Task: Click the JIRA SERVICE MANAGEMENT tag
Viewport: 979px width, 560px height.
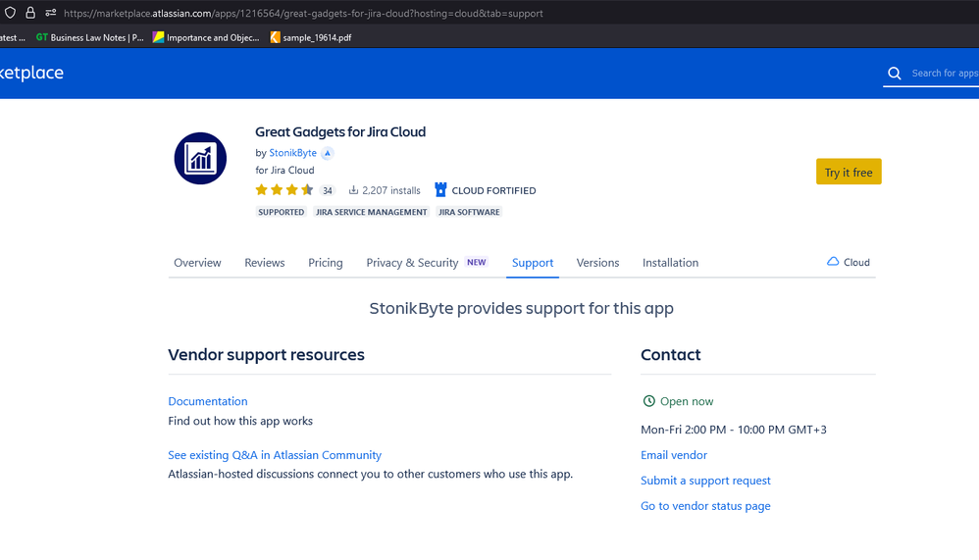Action: pos(372,212)
